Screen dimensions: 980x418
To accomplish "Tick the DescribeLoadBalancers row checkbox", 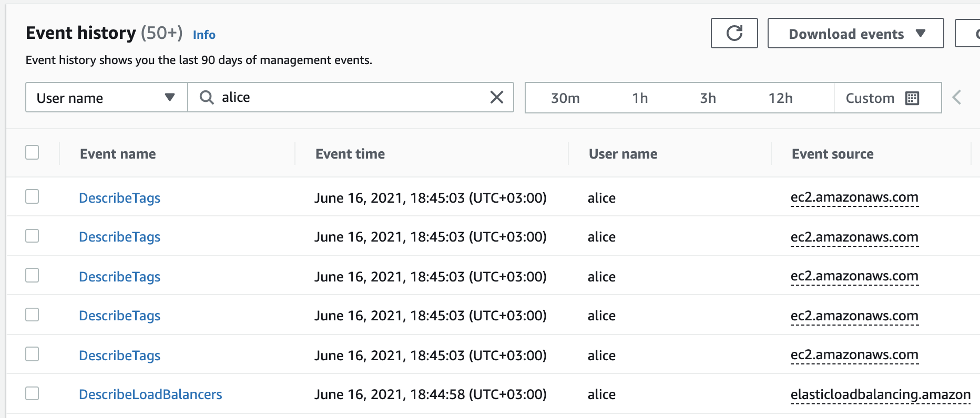I will point(33,393).
